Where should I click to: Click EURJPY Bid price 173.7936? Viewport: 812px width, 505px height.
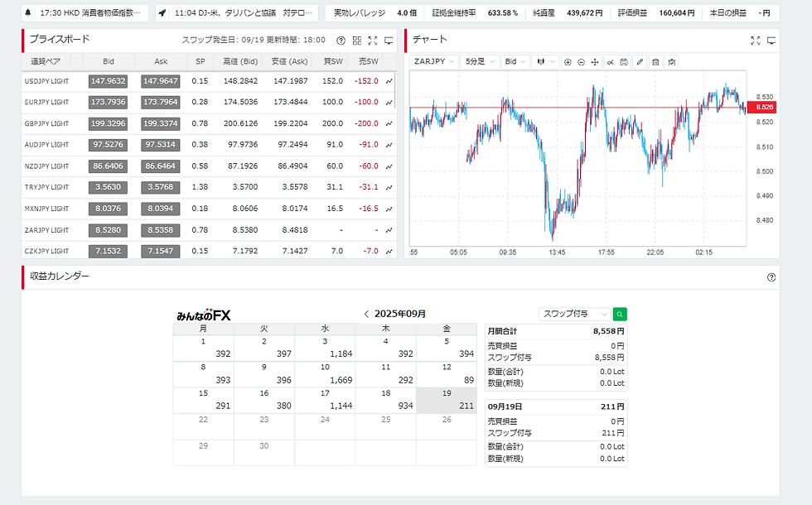pos(109,103)
